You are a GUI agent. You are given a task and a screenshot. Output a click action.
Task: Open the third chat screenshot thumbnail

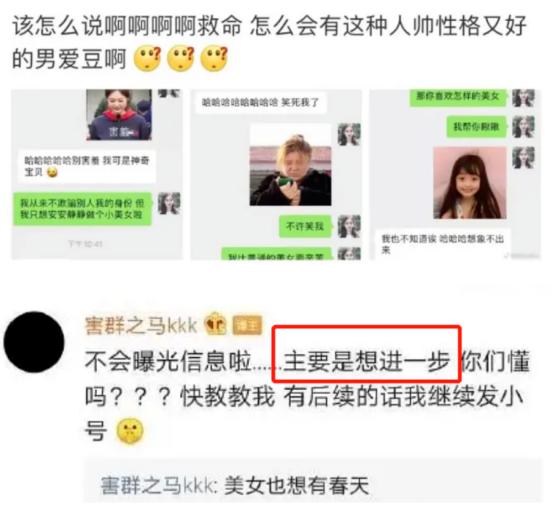pyautogui.click(x=455, y=175)
